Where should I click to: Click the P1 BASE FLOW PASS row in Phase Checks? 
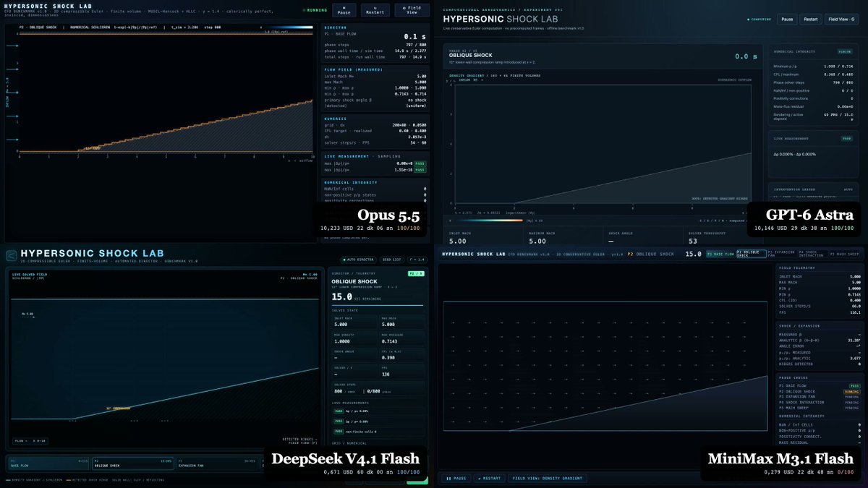coord(820,385)
